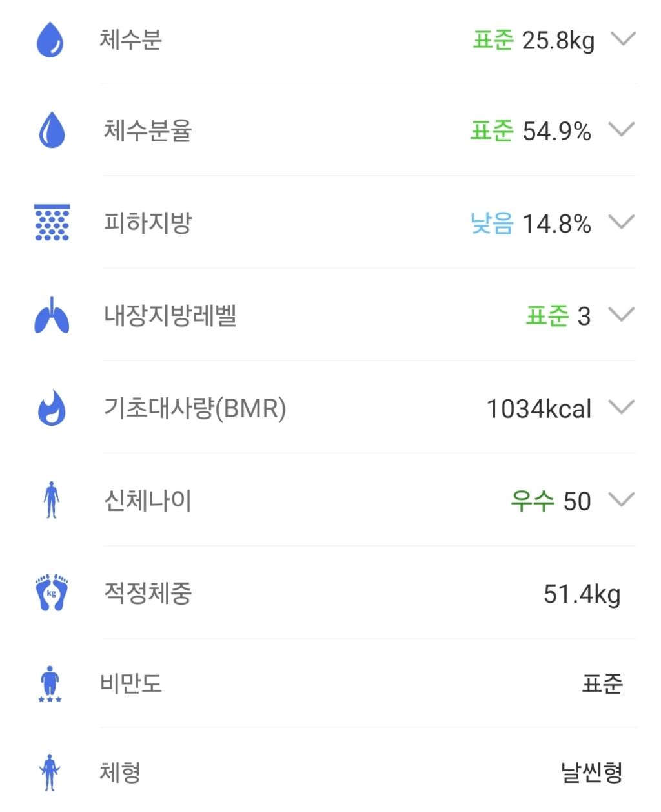Expand the 1034kcal BMR row chevron
Viewport: 661px width, 812px height.
pos(622,408)
